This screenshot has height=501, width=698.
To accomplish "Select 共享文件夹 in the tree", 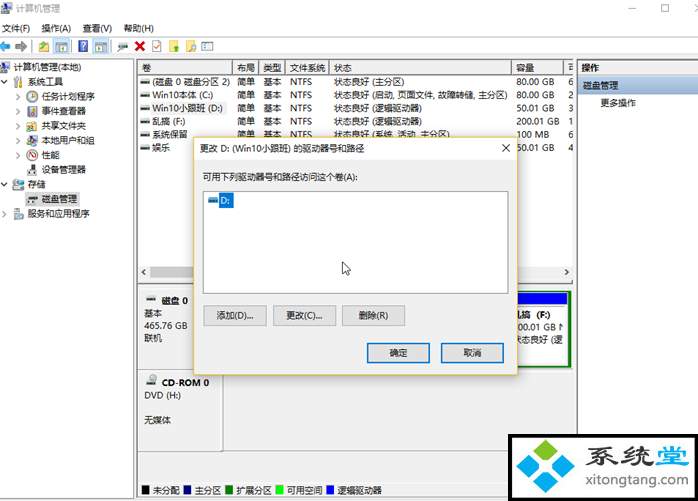I will (63, 126).
